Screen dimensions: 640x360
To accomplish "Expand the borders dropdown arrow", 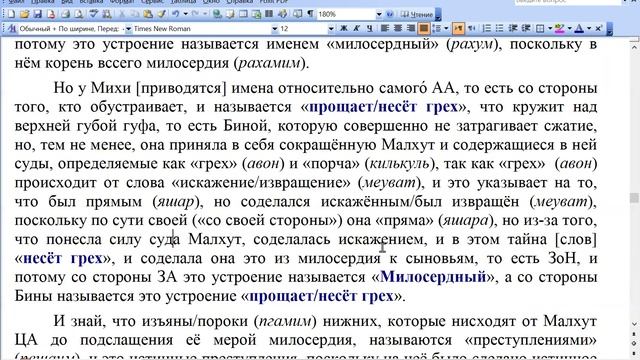I will [550, 28].
